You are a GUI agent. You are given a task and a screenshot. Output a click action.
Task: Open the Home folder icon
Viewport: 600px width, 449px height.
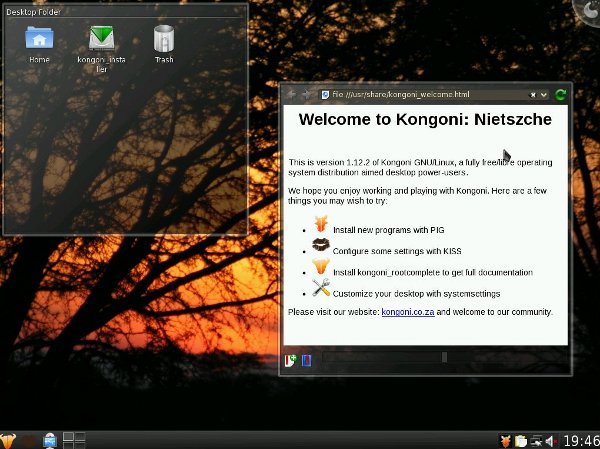[x=39, y=38]
